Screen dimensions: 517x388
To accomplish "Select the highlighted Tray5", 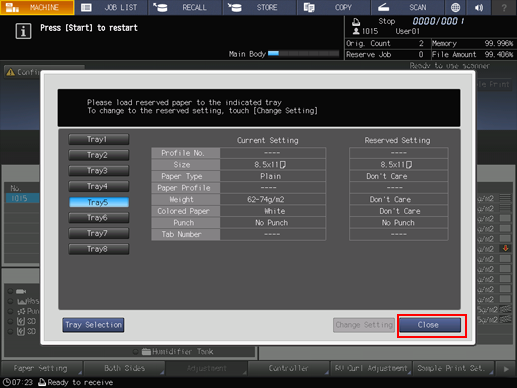I will pyautogui.click(x=99, y=202).
